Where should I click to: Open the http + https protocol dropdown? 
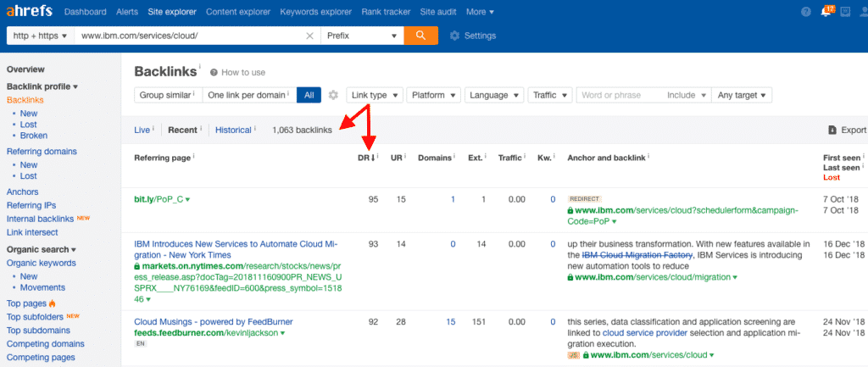pyautogui.click(x=40, y=36)
